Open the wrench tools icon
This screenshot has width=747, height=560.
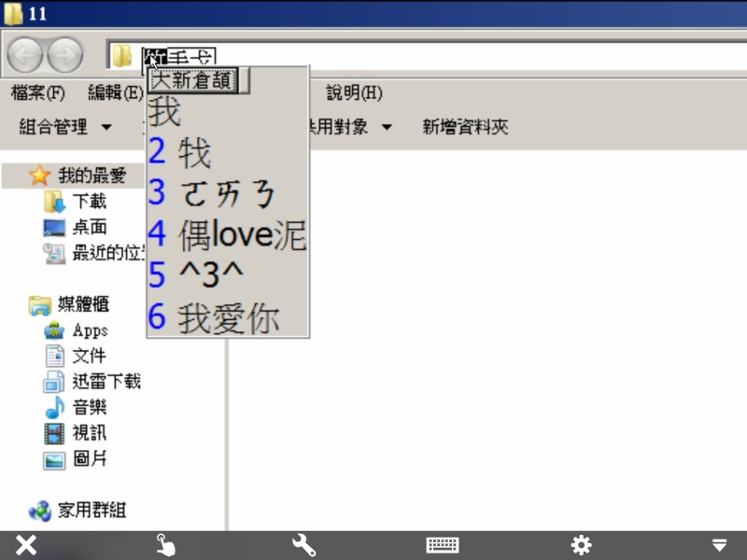pyautogui.click(x=303, y=545)
